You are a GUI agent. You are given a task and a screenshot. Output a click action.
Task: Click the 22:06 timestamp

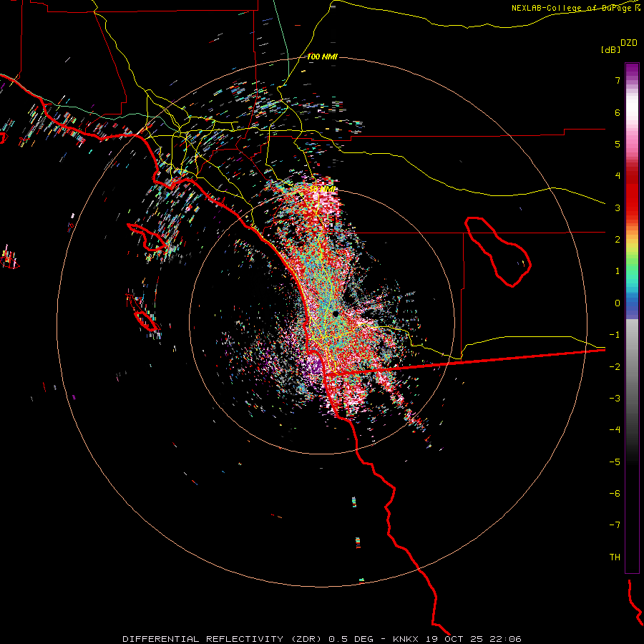click(x=506, y=639)
